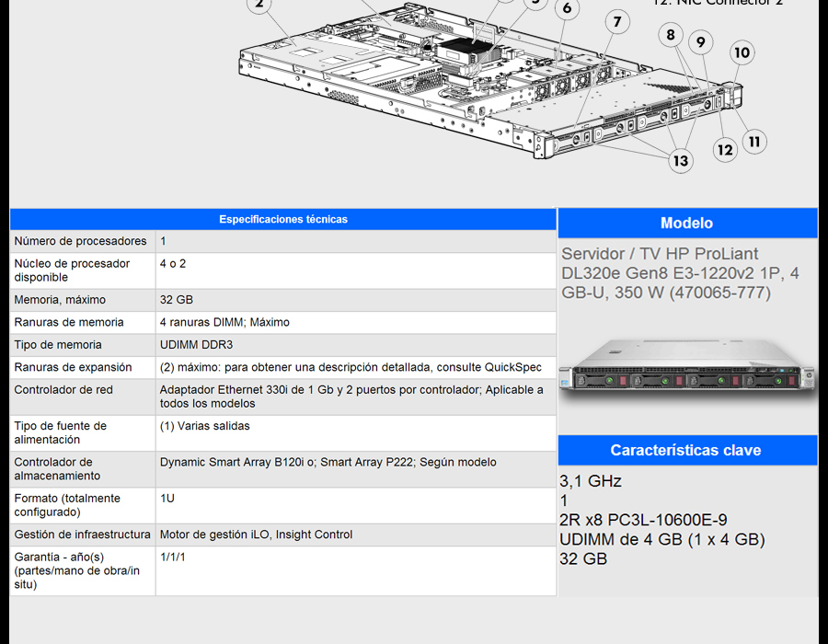Click callout number 9 on server diagram

701,42
